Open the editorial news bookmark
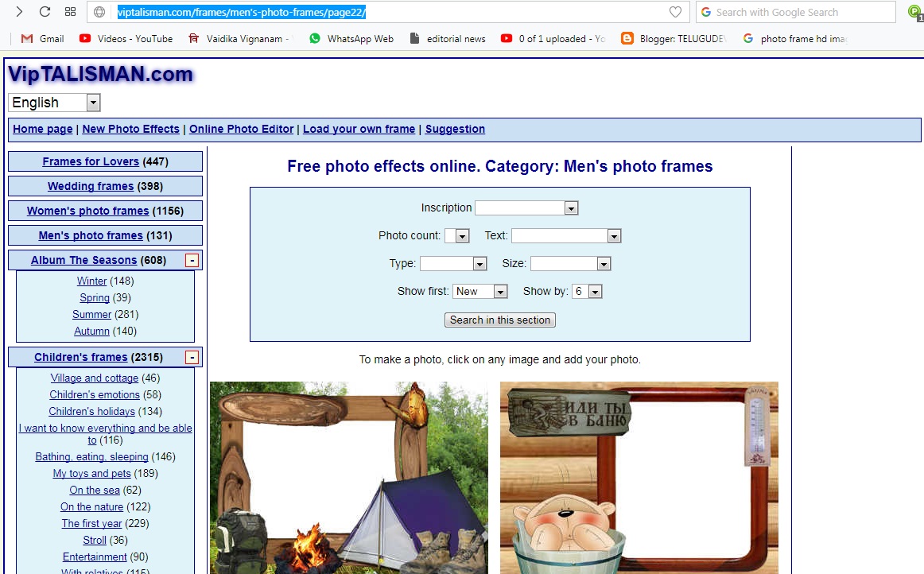924x574 pixels. click(448, 38)
